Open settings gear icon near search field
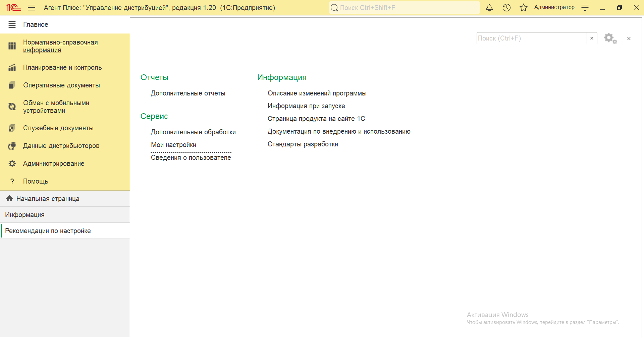Screen dimensions: 644x337 [x=610, y=39]
